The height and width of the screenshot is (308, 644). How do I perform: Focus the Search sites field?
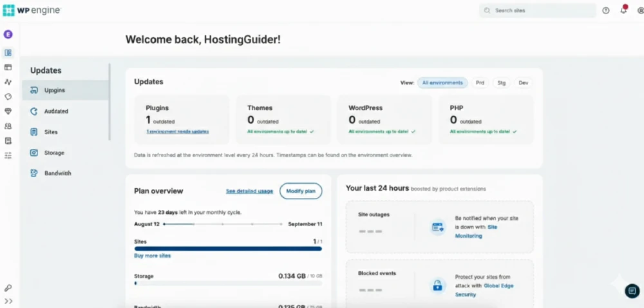click(538, 11)
